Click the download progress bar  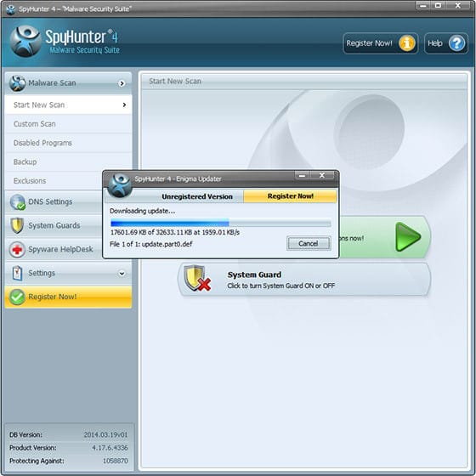tap(221, 224)
